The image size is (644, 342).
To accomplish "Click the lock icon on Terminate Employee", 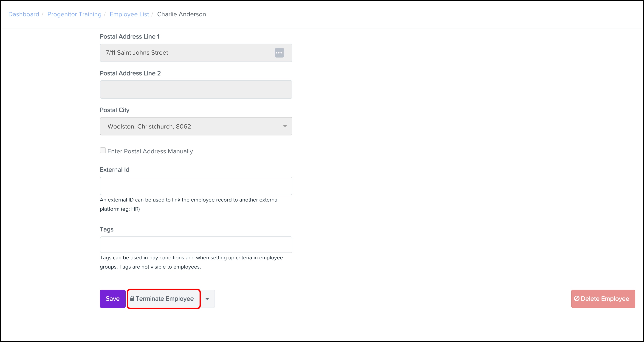I will [132, 299].
